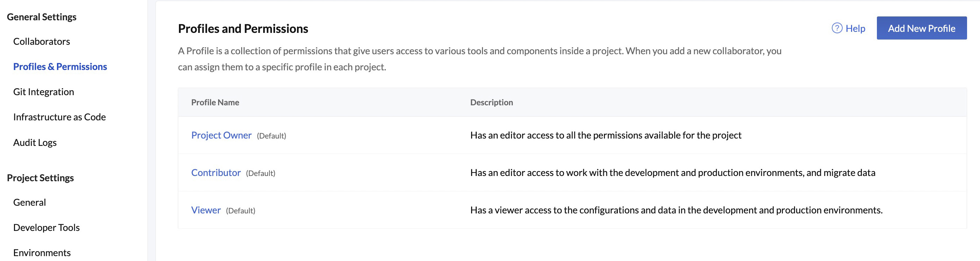Open the Contributor profile link
The image size is (980, 261).
pyautogui.click(x=216, y=172)
